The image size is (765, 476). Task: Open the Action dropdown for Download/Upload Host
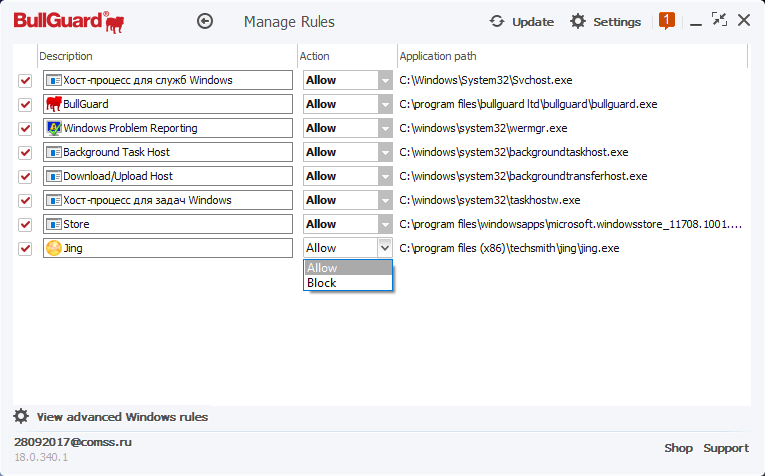tap(385, 176)
